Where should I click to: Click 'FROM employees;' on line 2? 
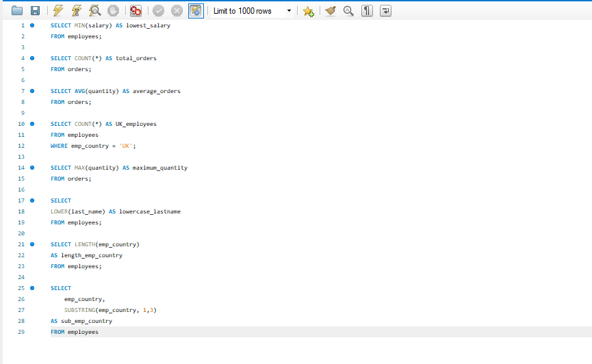point(76,36)
